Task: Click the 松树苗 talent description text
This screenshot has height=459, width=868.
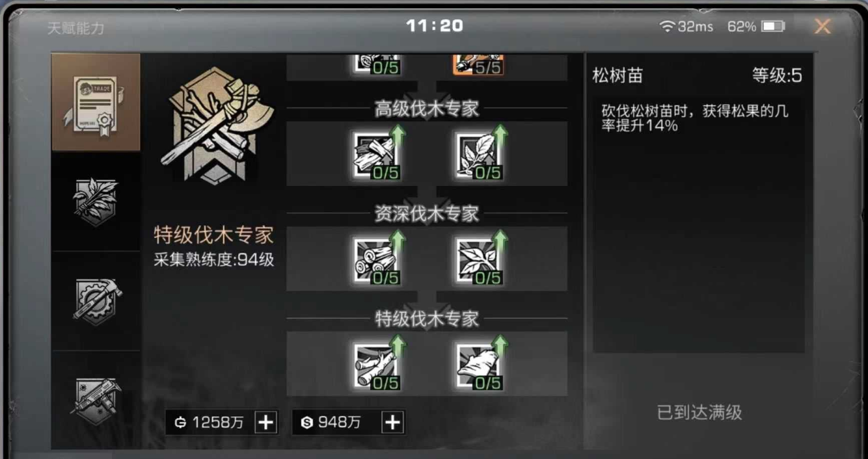Action: tap(695, 118)
